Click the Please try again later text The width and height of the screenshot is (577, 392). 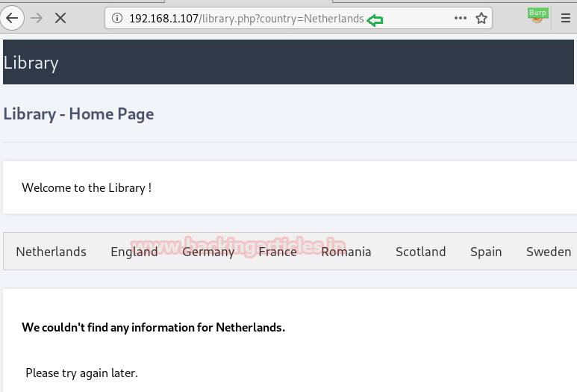pyautogui.click(x=81, y=373)
